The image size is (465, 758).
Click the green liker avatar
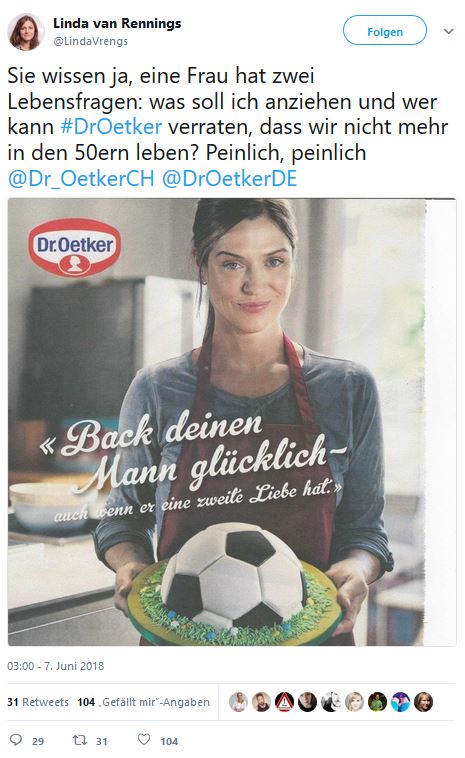[377, 702]
